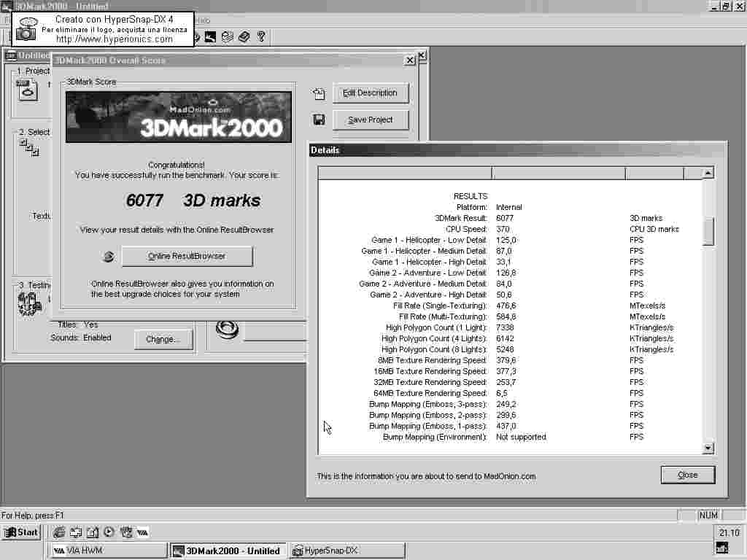Viewport: 747px width, 560px height.
Task: Launch Internet Explorer from the quick launch
Action: tap(58, 532)
